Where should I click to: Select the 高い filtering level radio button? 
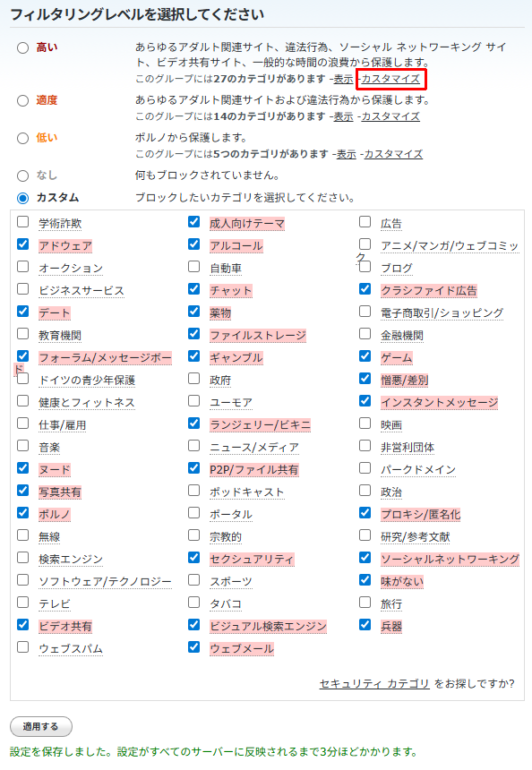point(22,48)
